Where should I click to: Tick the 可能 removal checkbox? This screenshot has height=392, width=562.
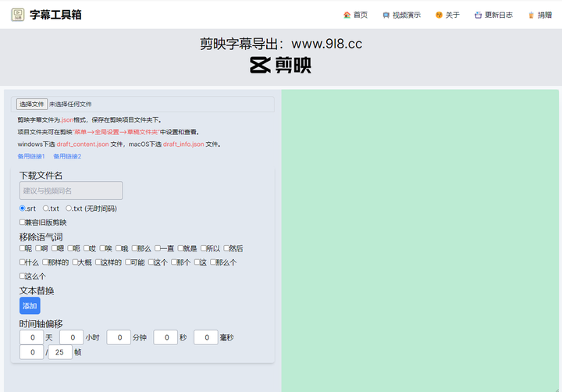pyautogui.click(x=128, y=262)
